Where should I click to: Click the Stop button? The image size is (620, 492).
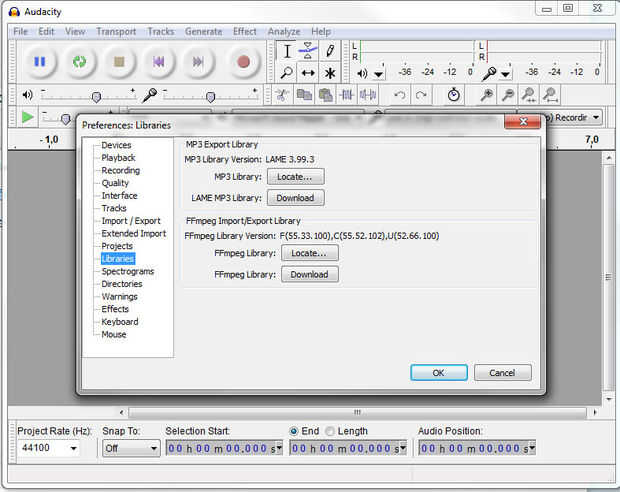tap(119, 62)
